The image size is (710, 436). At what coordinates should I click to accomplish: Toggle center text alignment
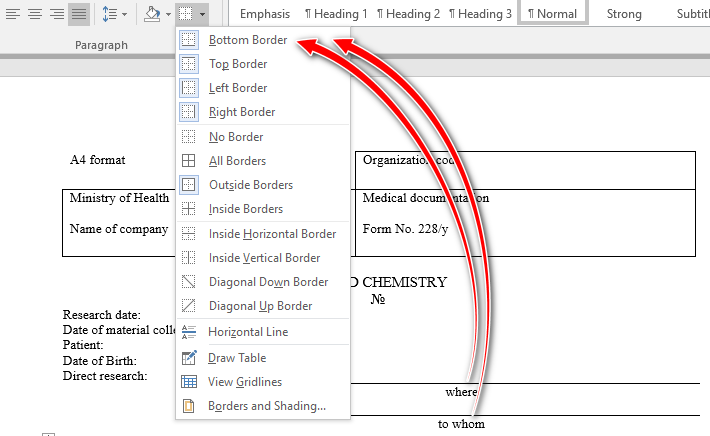click(x=35, y=14)
